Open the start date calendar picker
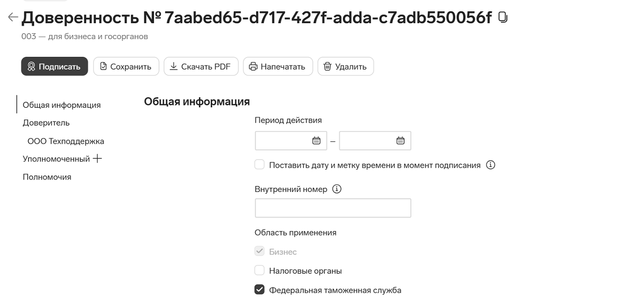This screenshot has width=644, height=301. pos(317,140)
